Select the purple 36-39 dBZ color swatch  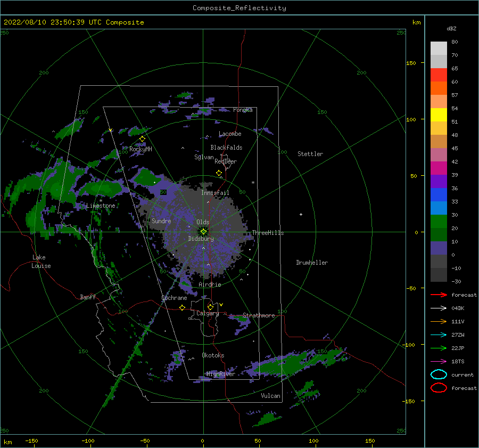(x=439, y=182)
